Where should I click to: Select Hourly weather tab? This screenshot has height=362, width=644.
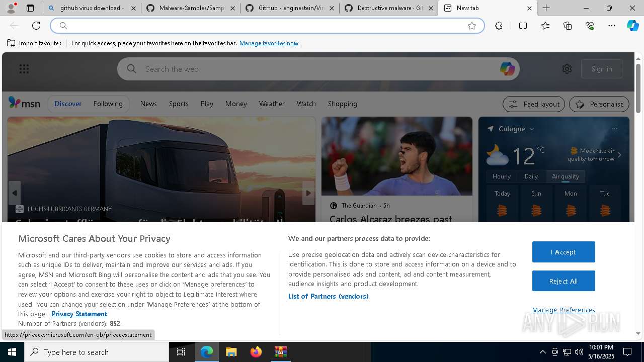click(502, 176)
